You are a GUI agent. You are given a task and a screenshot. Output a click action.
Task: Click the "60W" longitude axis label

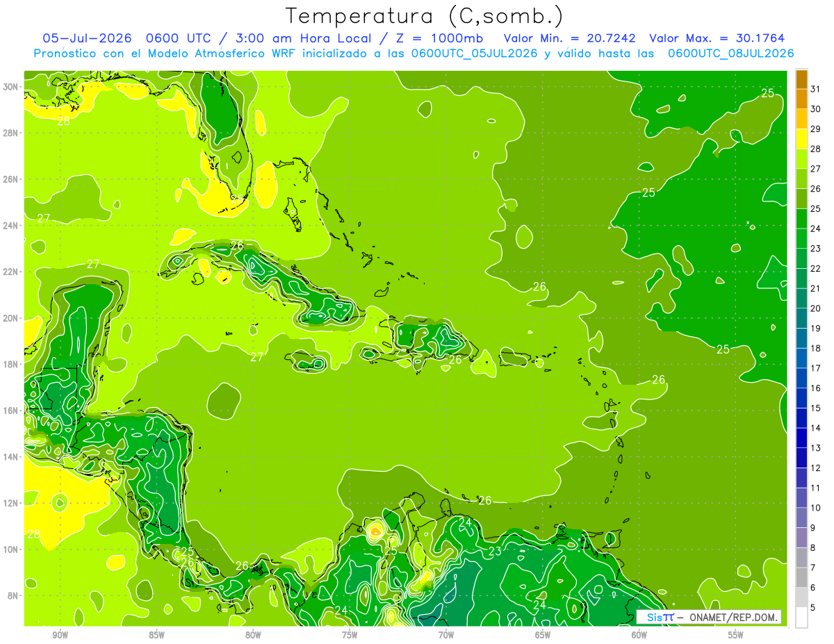(639, 635)
